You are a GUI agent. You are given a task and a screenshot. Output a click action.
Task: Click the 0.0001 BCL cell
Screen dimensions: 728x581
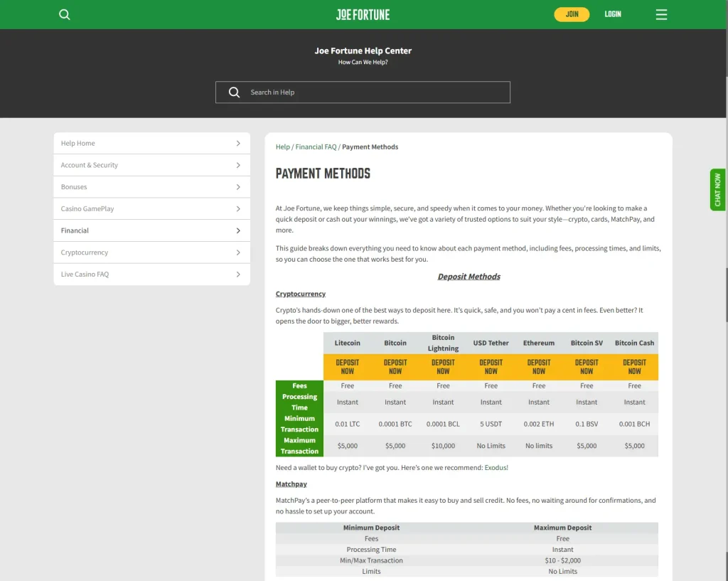(x=443, y=424)
